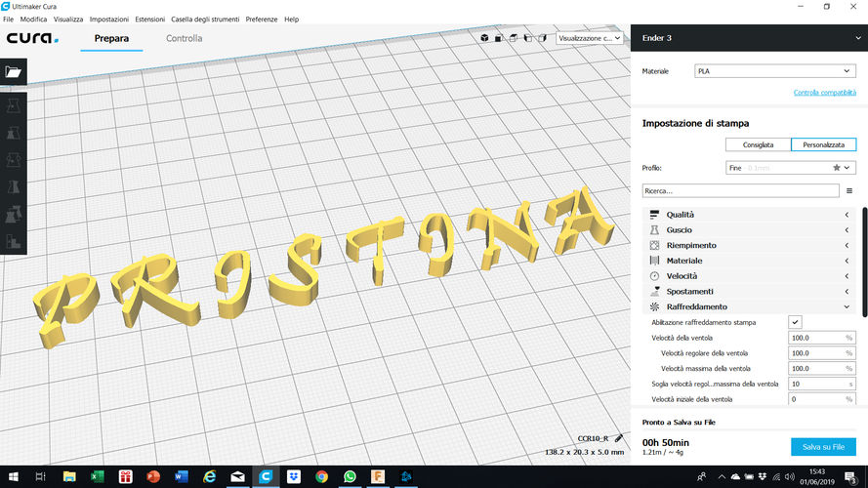Open settings visibility hamburger menu
Viewport: 868px width, 488px height.
849,191
